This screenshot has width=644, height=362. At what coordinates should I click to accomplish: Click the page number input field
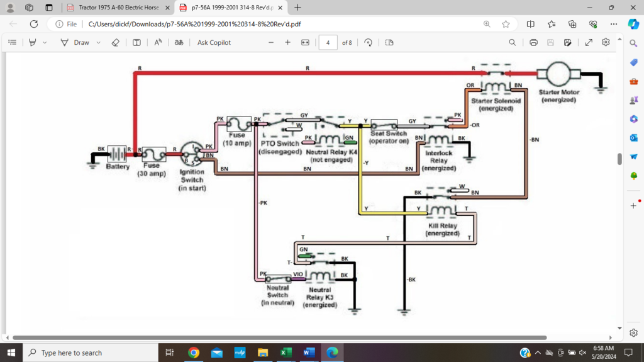click(x=328, y=42)
